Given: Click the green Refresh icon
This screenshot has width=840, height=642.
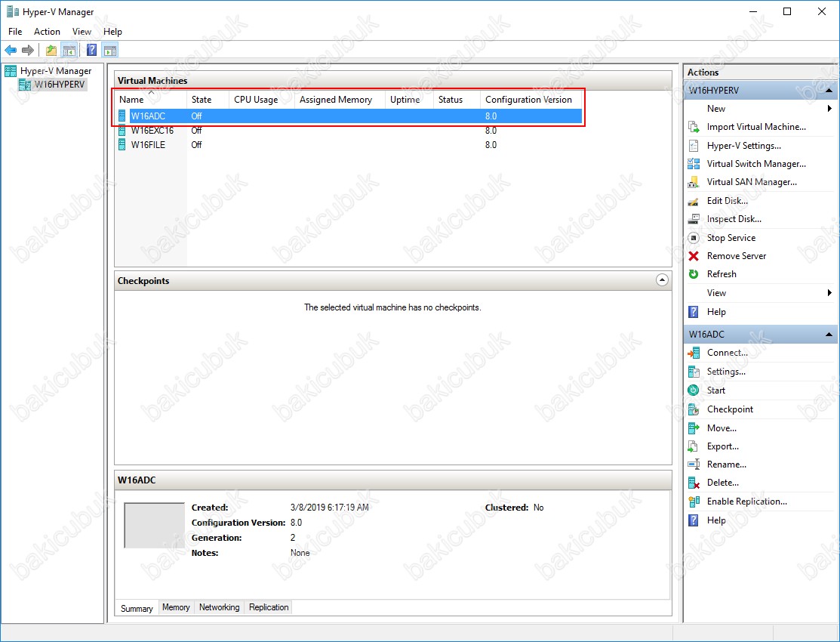Looking at the screenshot, I should [x=694, y=274].
